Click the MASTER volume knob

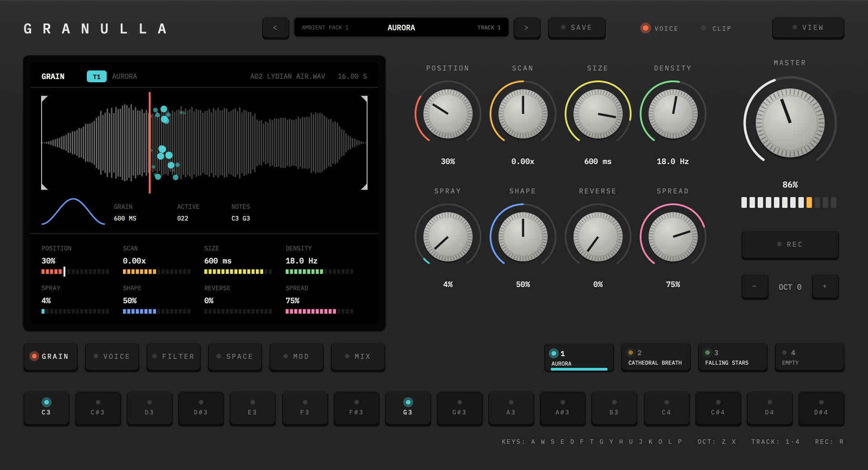tap(790, 123)
